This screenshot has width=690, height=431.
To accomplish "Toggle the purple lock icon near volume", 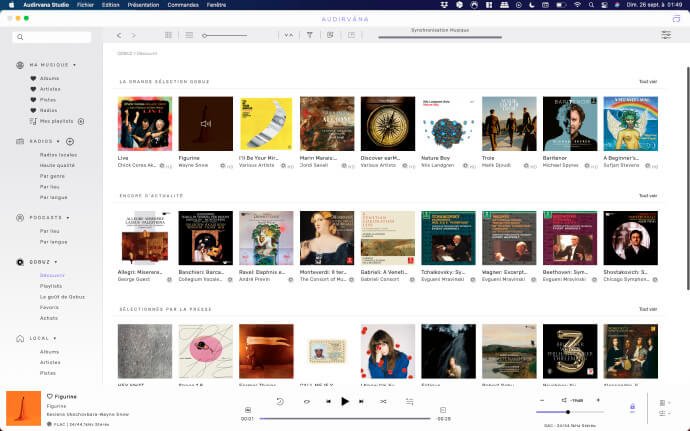I will (x=632, y=407).
